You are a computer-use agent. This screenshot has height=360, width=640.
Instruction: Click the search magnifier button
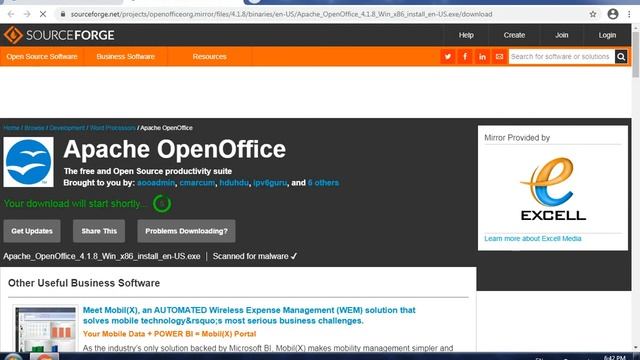(x=621, y=57)
